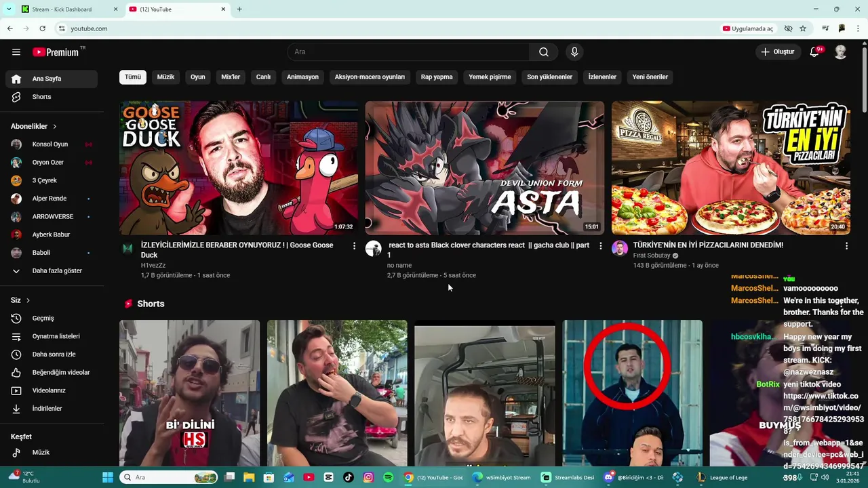Bookmark this page with star icon
This screenshot has width=868, height=488.
tap(803, 28)
